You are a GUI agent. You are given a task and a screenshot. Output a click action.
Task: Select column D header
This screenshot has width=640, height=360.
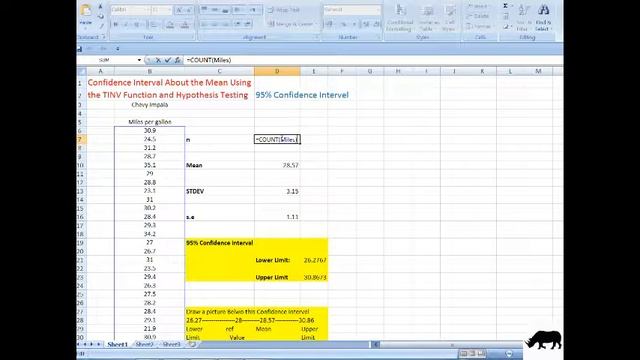click(277, 71)
